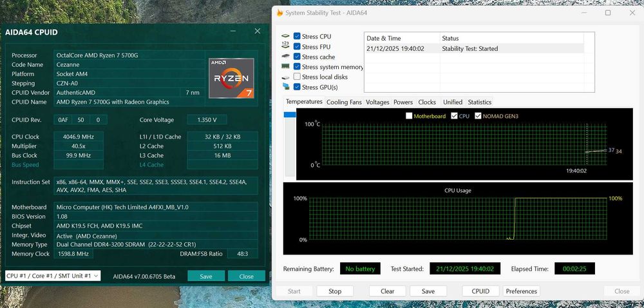Click the blue indicator beside temperature graph

(x=290, y=115)
